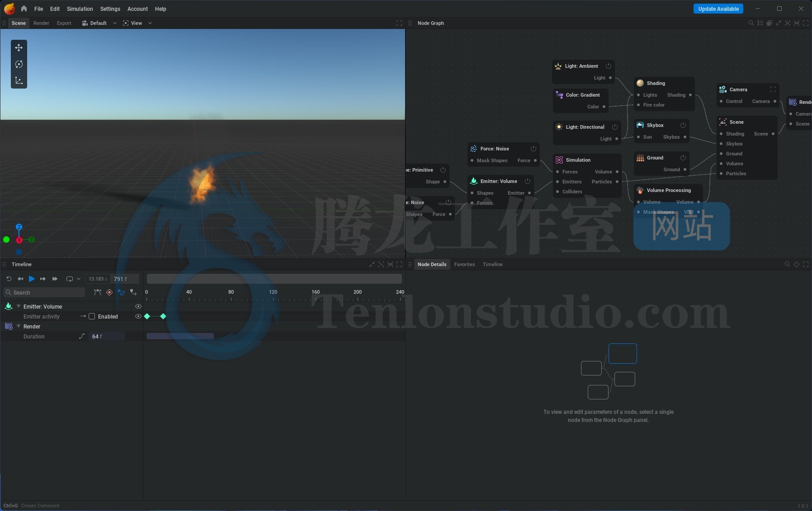Click the grouped-nodes icon in the Node Graph header
Screen dimensions: 812x511
[770, 23]
